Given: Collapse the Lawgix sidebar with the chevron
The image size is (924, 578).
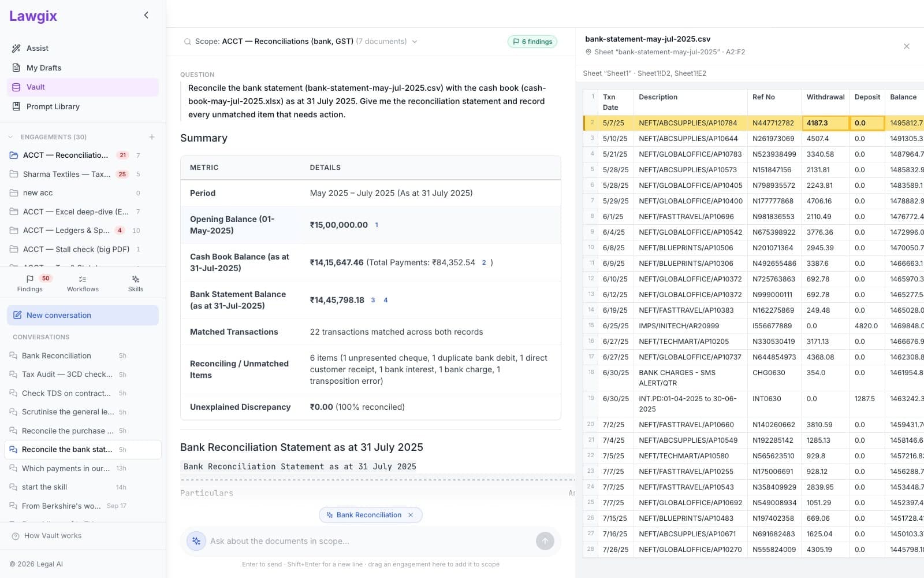Looking at the screenshot, I should tap(146, 16).
